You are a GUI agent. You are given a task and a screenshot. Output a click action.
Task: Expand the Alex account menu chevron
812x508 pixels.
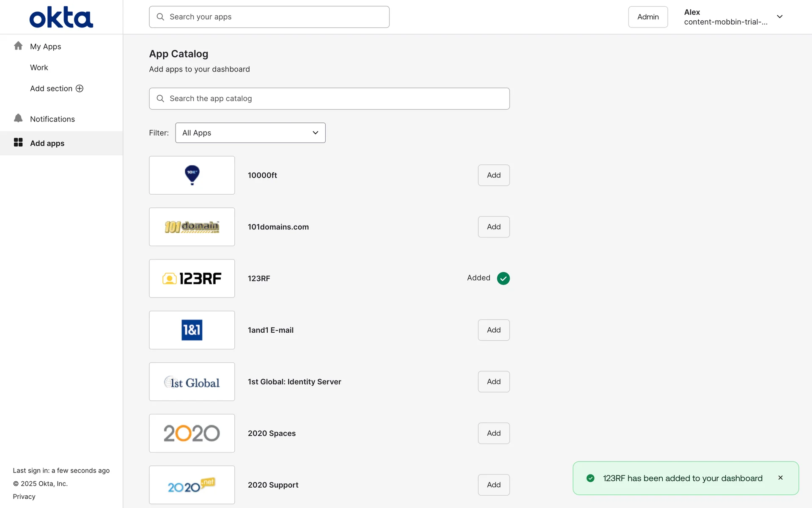click(779, 17)
